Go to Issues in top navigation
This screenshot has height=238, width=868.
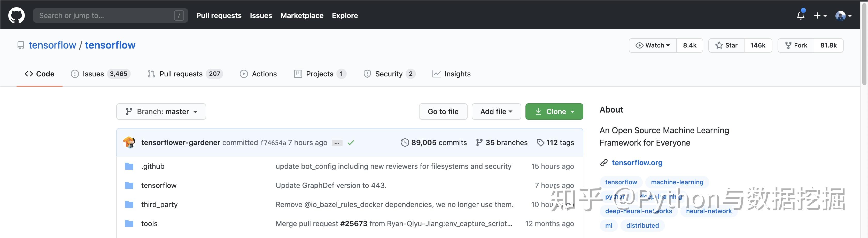(261, 15)
